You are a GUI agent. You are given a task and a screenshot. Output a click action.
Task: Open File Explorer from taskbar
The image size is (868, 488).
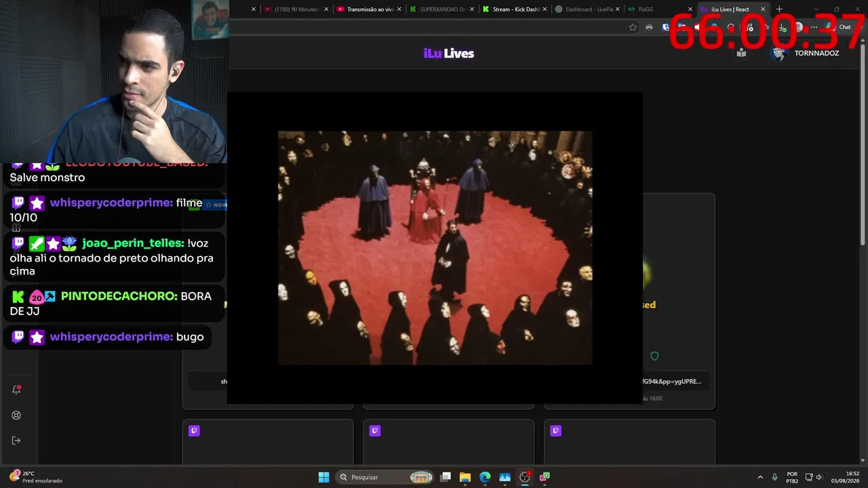pyautogui.click(x=465, y=477)
